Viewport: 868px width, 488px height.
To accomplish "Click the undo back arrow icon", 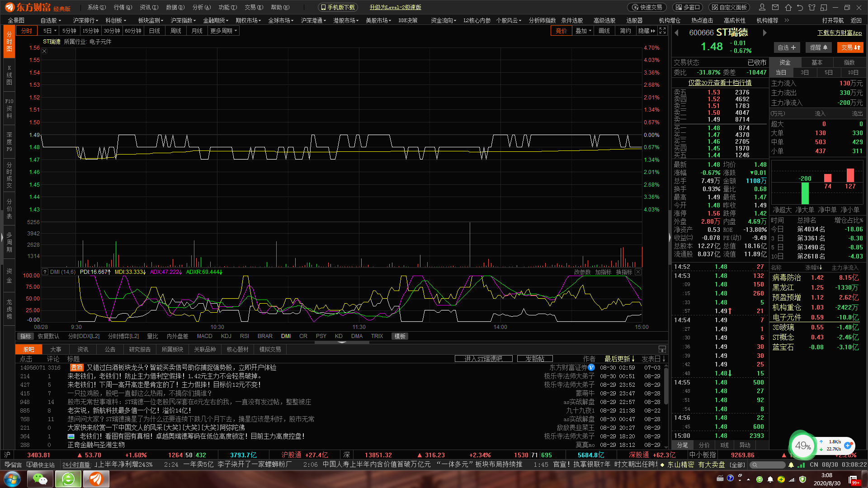I will pos(800,7).
